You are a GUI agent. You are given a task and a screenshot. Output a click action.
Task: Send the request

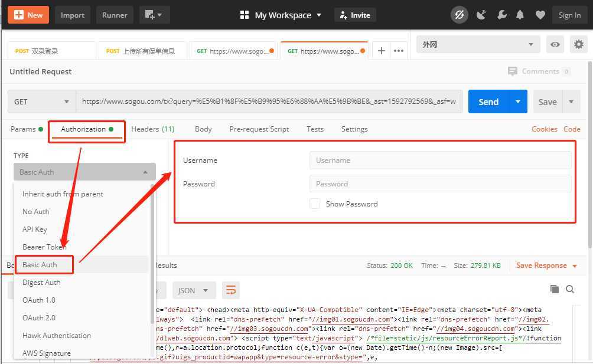(488, 101)
